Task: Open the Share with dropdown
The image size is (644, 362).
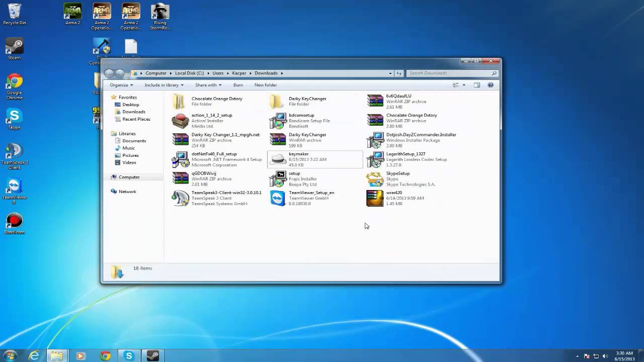Action: [208, 85]
